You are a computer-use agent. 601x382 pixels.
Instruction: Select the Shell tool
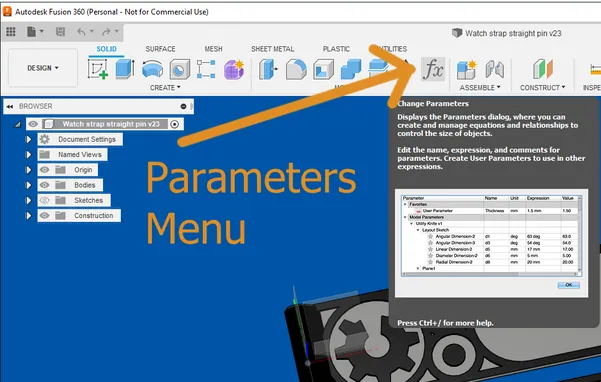[323, 70]
